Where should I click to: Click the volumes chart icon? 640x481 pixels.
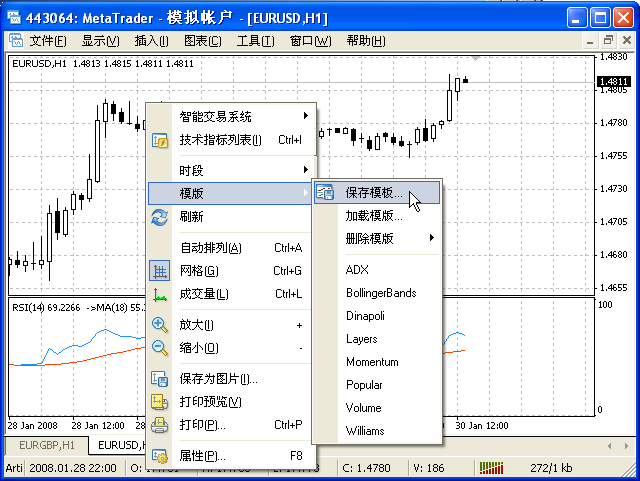pos(160,294)
